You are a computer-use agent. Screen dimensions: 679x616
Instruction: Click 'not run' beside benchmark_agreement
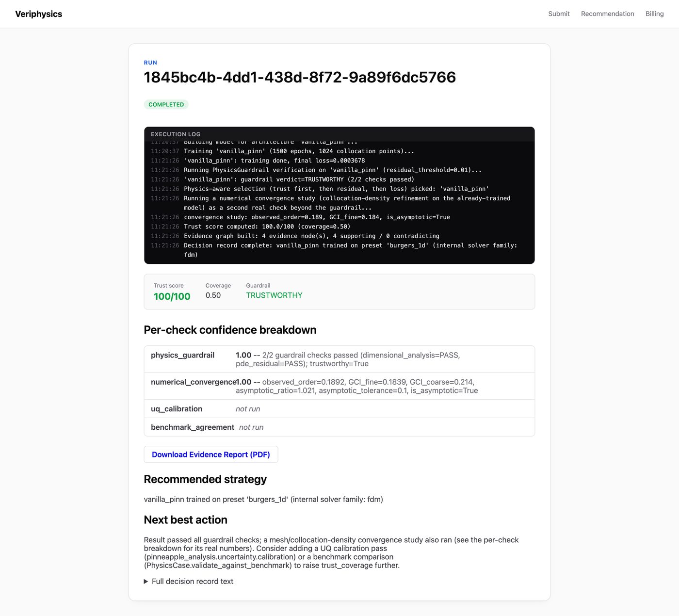[x=251, y=427]
